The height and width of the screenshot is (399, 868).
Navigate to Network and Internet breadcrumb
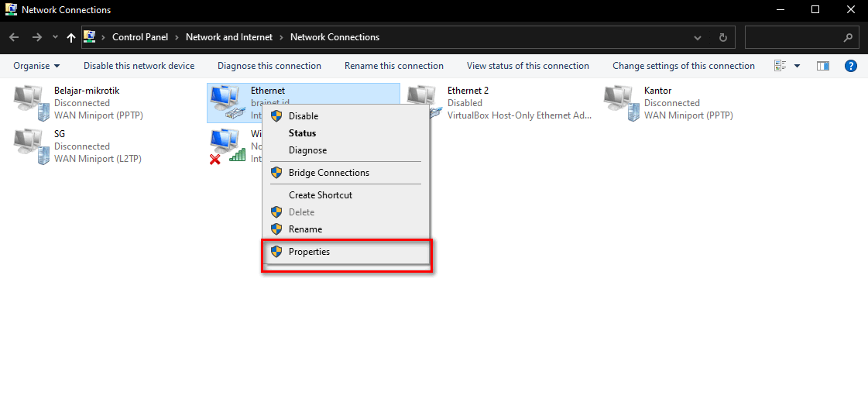(231, 37)
